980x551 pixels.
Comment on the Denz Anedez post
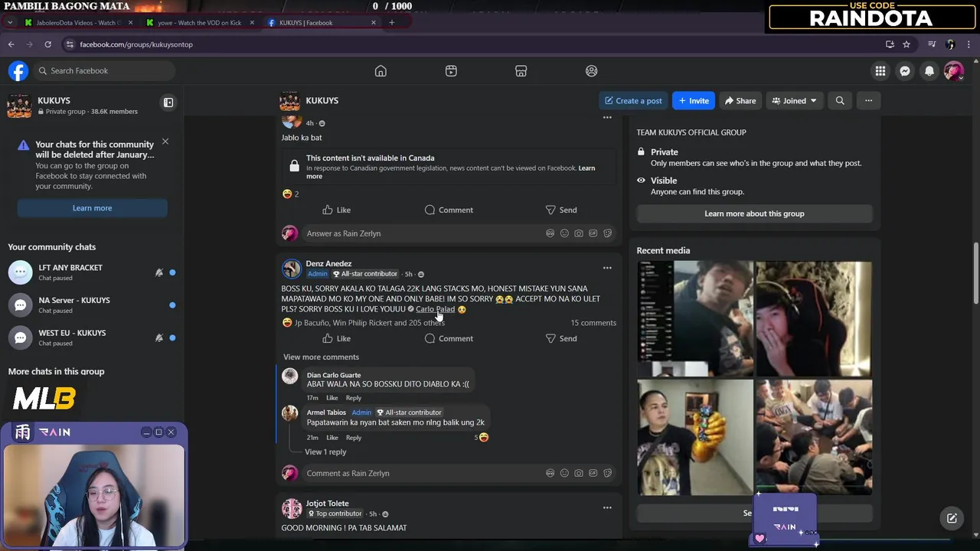[x=449, y=338]
